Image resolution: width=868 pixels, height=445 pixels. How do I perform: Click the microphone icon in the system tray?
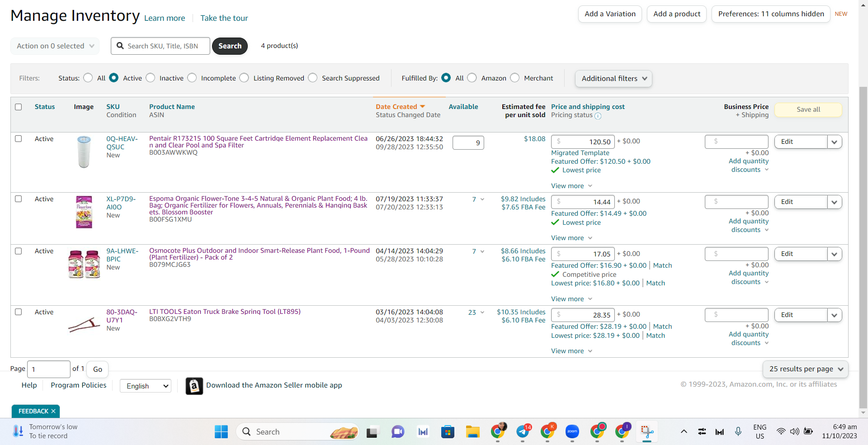[x=738, y=431]
